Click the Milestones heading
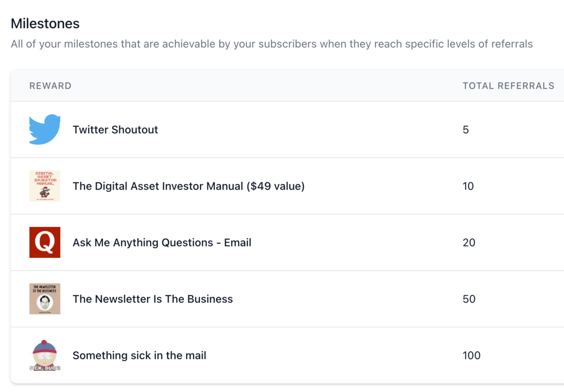Viewport: 564px width, 392px height. (45, 23)
